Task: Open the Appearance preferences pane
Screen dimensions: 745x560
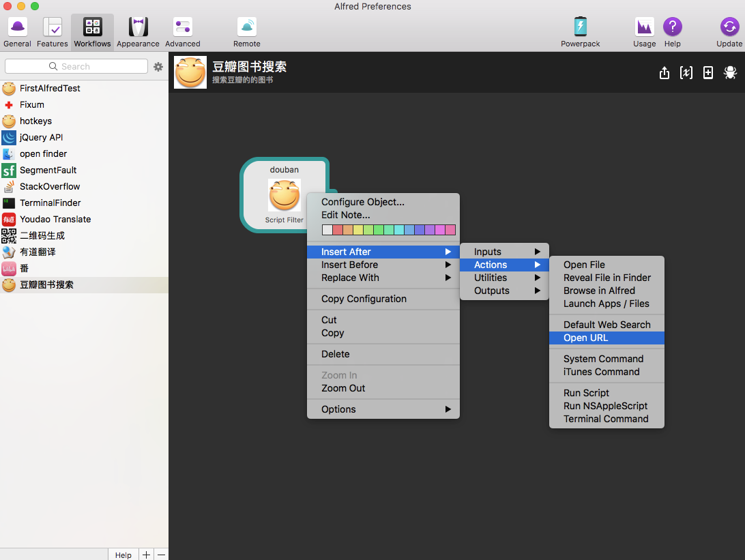Action: click(x=138, y=32)
